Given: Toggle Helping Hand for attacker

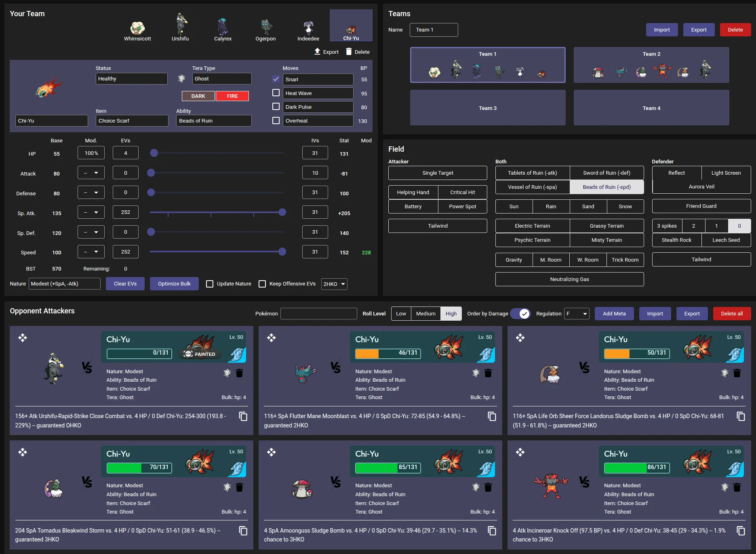Looking at the screenshot, I should click(x=413, y=192).
